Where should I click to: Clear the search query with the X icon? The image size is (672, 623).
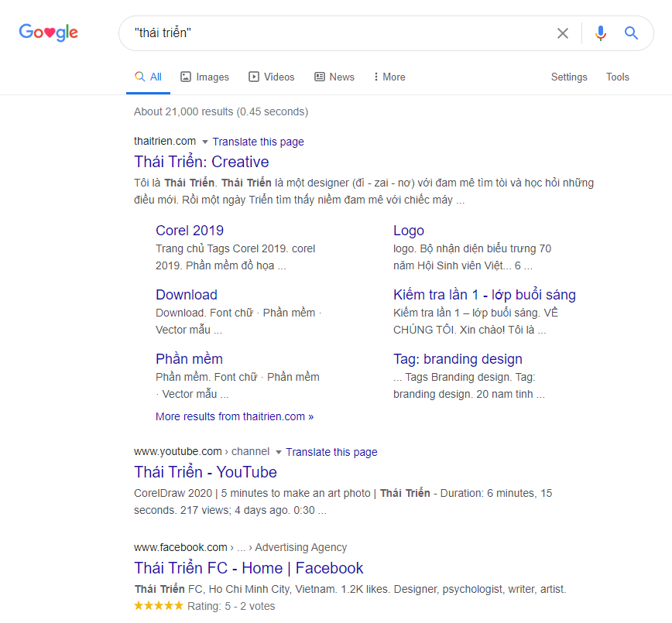click(563, 33)
